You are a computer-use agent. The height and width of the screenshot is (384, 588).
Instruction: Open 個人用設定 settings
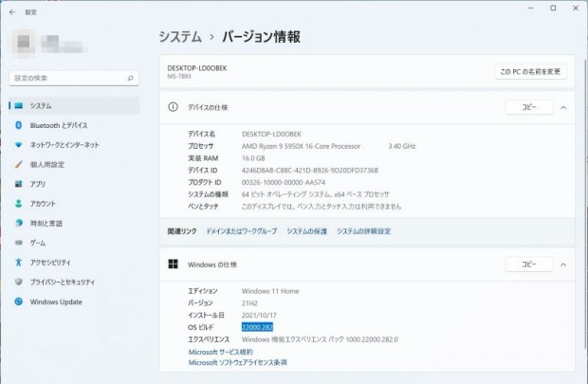[74, 164]
